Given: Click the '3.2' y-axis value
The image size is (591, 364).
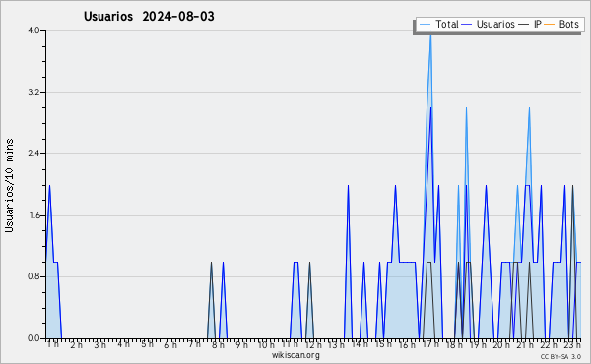Looking at the screenshot, I should point(33,92).
